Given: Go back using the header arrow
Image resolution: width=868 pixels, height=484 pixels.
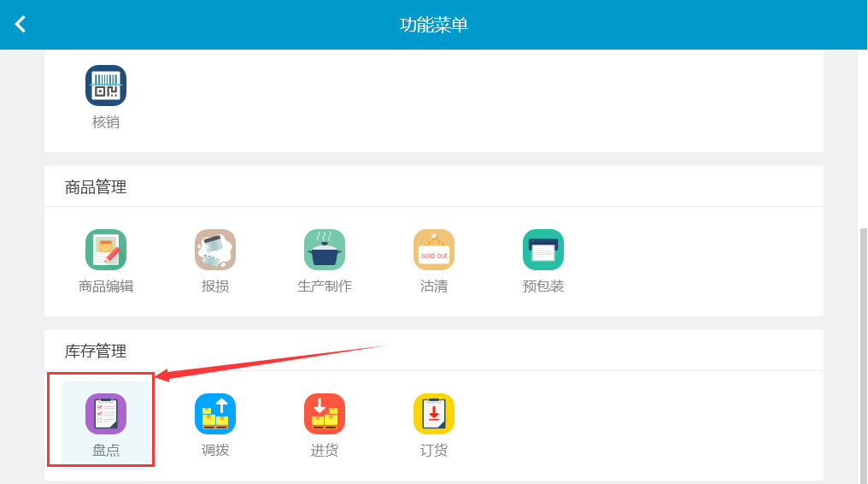Looking at the screenshot, I should click(21, 24).
